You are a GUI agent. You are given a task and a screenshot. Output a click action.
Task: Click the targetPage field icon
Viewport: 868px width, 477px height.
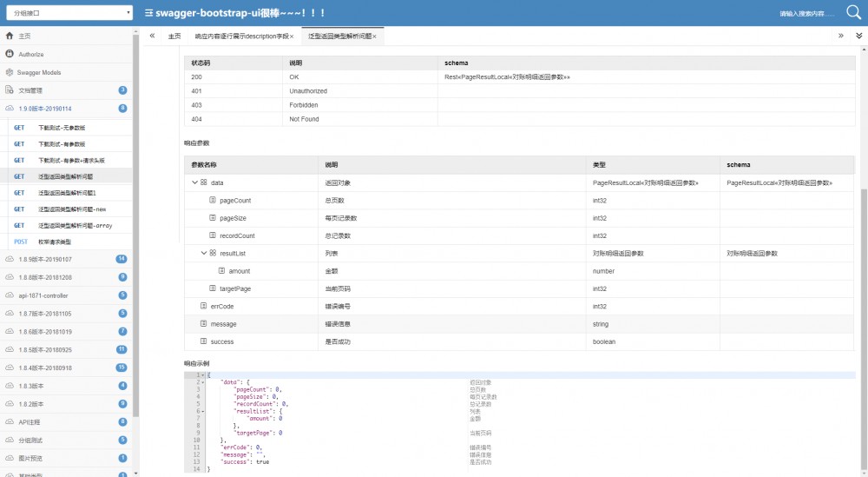tap(213, 288)
